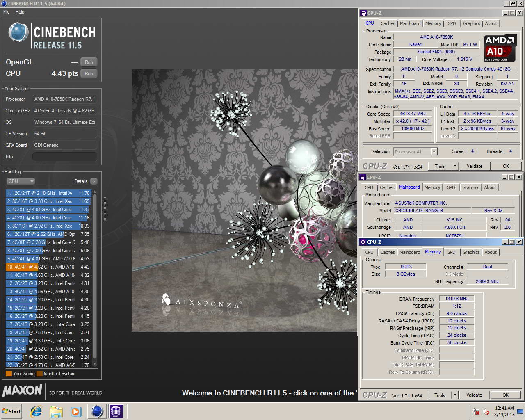
Task: Run the CPU benchmark test
Action: click(89, 74)
